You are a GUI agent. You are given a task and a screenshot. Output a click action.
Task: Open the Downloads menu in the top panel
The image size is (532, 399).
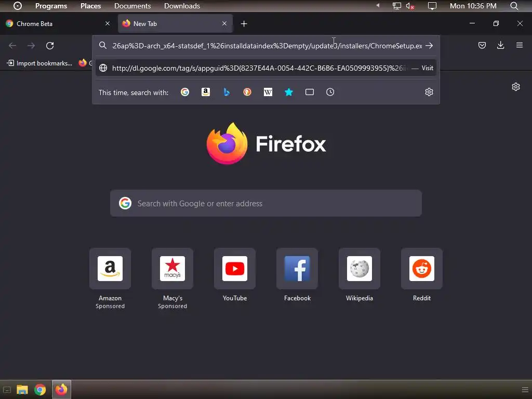(182, 6)
